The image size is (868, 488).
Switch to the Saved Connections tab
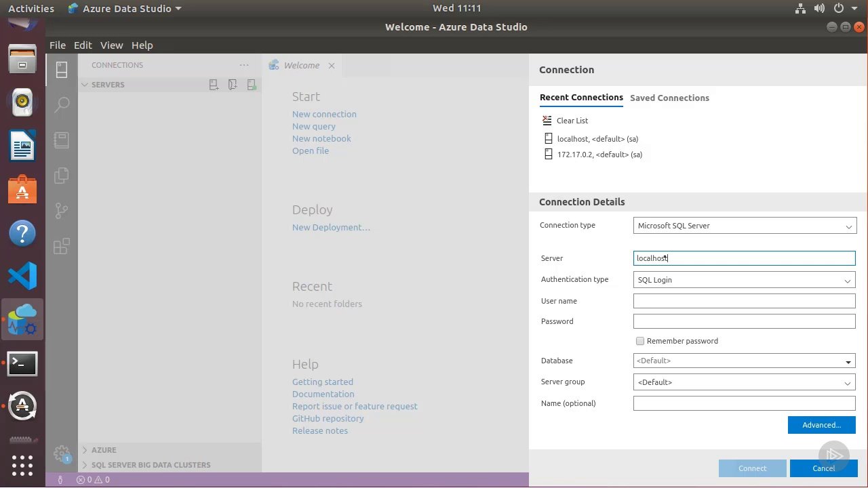669,98
